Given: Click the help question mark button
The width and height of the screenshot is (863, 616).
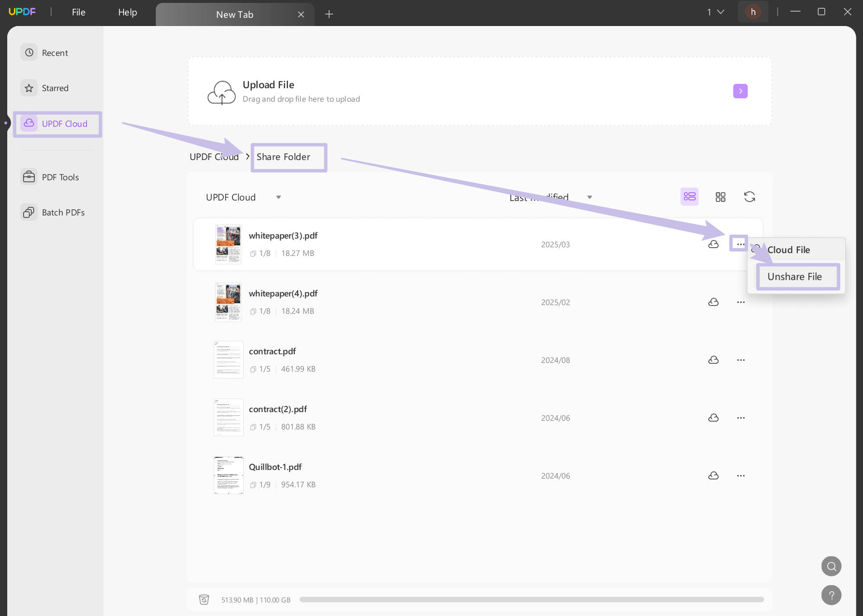Looking at the screenshot, I should (x=831, y=595).
